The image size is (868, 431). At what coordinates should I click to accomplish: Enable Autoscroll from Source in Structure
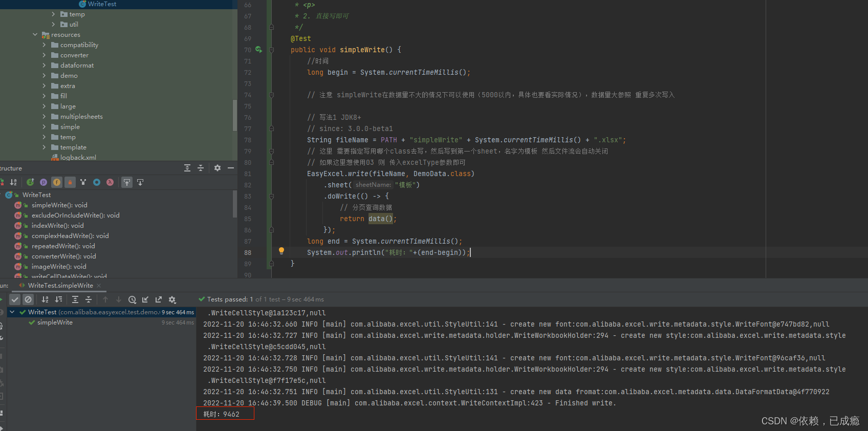click(x=140, y=182)
